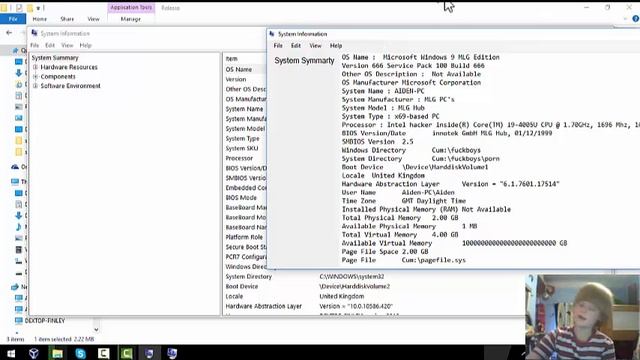640x360 pixels.
Task: Select the Network icon in navigation pane
Action: click(x=15, y=287)
